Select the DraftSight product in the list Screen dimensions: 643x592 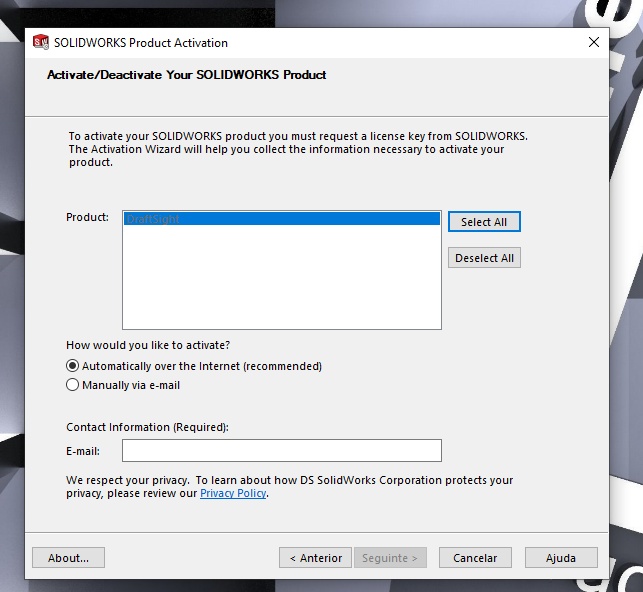(282, 219)
